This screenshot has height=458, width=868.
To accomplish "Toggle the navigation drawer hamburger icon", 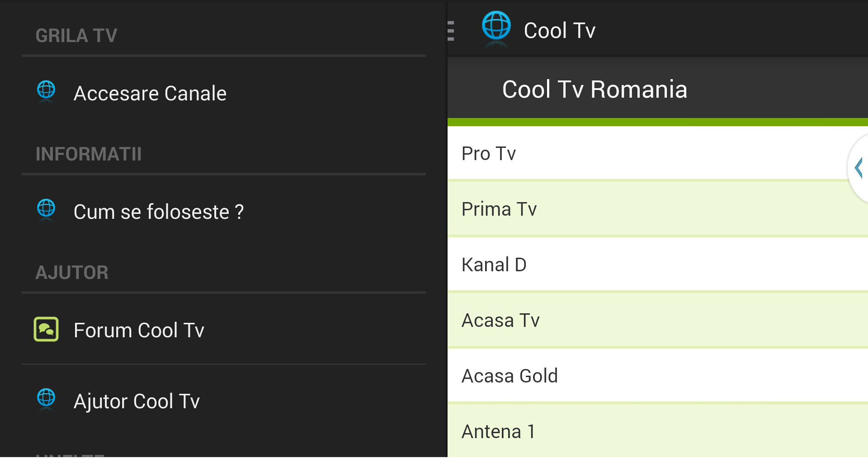I will (x=451, y=31).
